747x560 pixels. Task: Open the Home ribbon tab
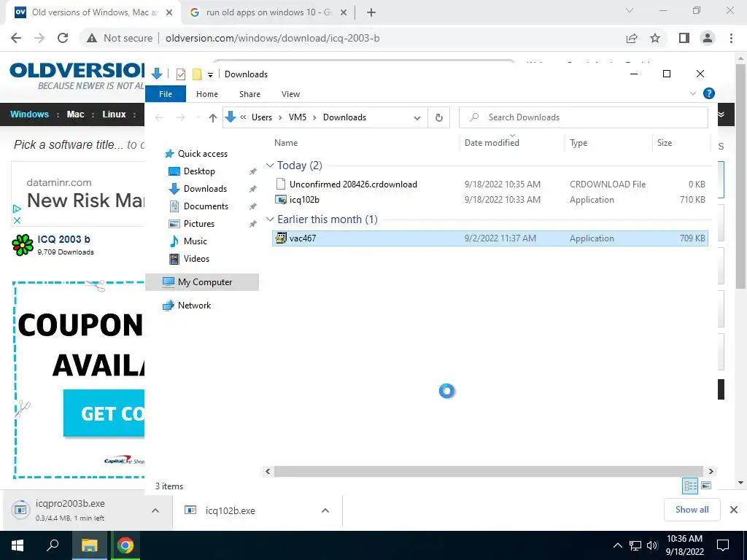(206, 94)
